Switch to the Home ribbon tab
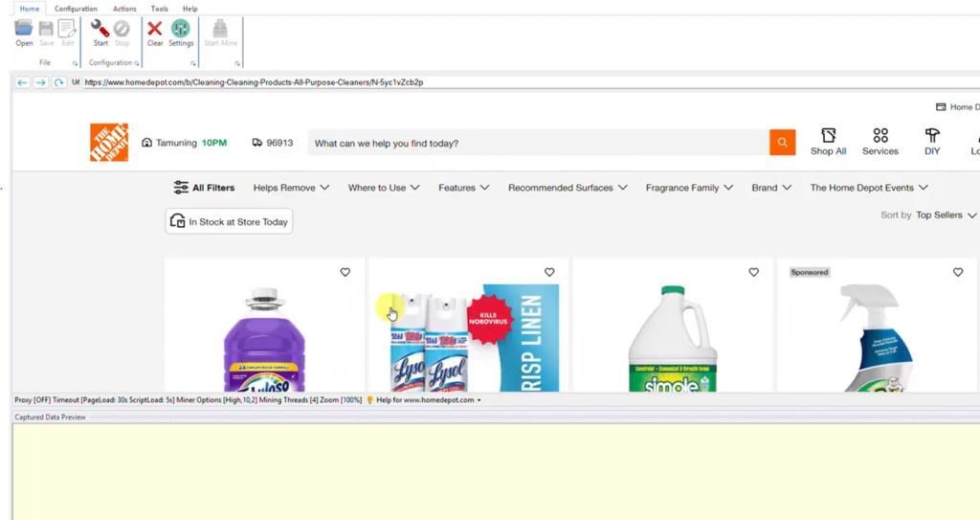Screen dimensions: 980x520 coord(30,9)
